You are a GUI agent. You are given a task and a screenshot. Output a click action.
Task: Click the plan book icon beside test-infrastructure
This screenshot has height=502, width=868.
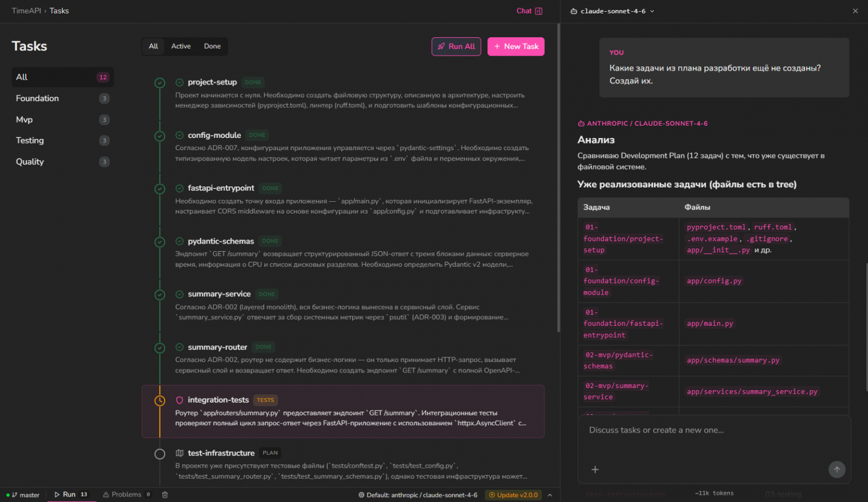(x=179, y=453)
